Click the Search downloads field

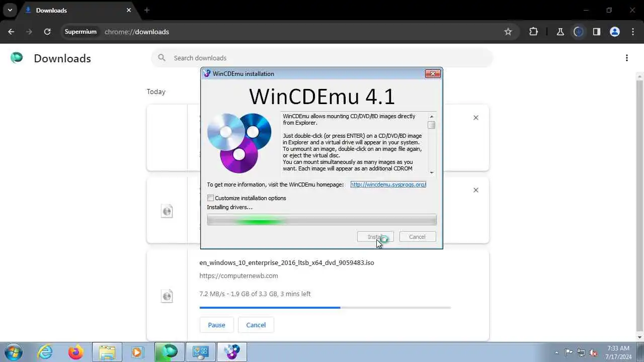point(322,58)
